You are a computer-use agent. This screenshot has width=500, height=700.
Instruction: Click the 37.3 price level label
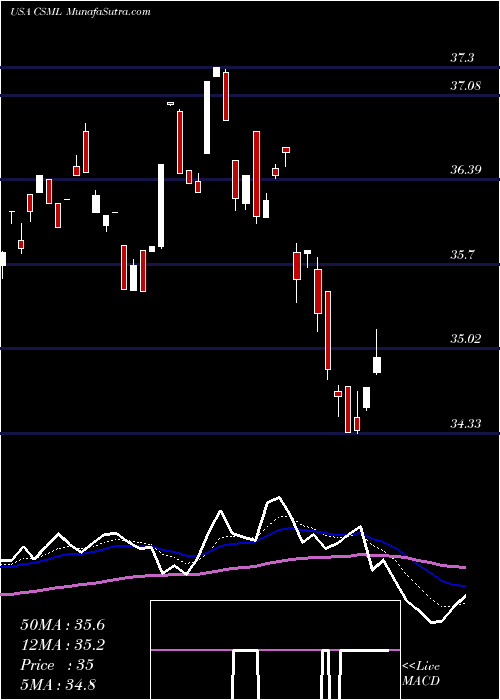[462, 57]
